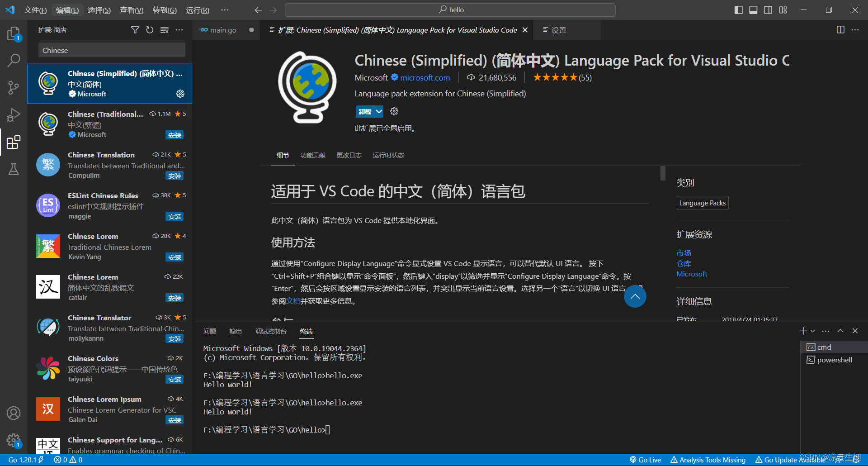Open the Search view in the activity bar
Viewport: 868px width, 466px height.
14,60
